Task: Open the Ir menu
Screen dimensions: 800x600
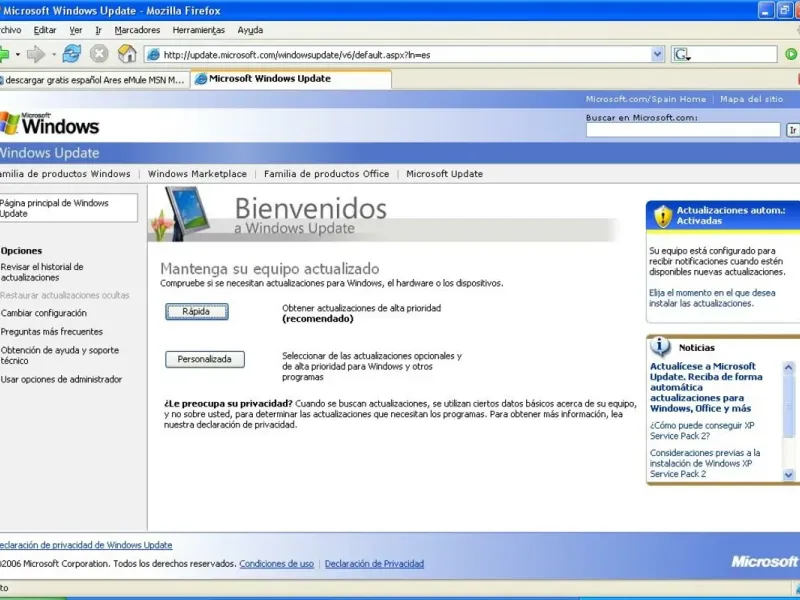Action: pyautogui.click(x=98, y=30)
